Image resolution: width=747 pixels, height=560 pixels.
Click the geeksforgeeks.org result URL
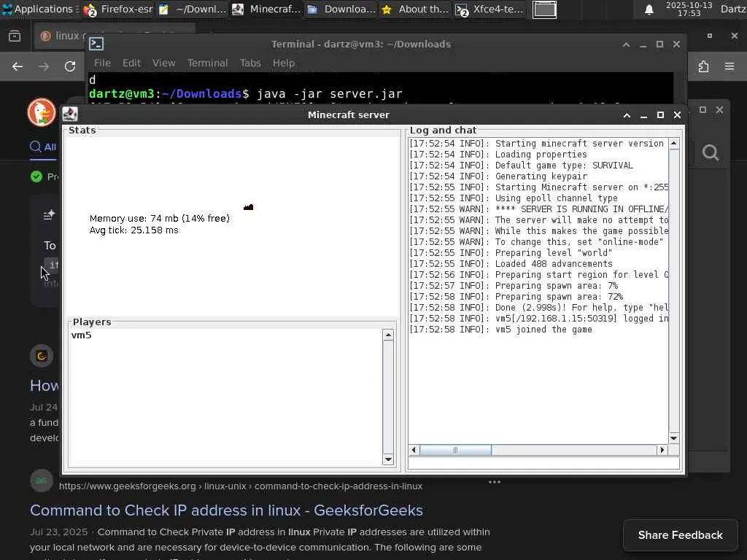coord(241,486)
